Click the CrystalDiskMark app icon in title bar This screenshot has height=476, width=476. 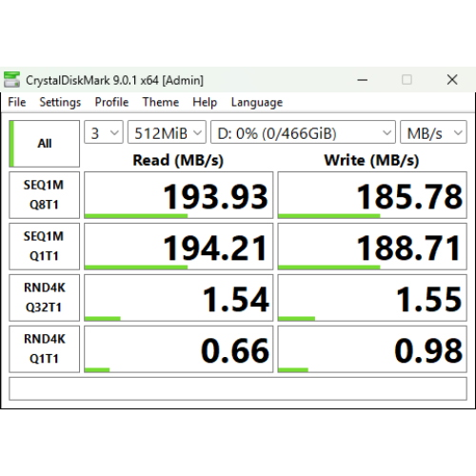(11, 80)
